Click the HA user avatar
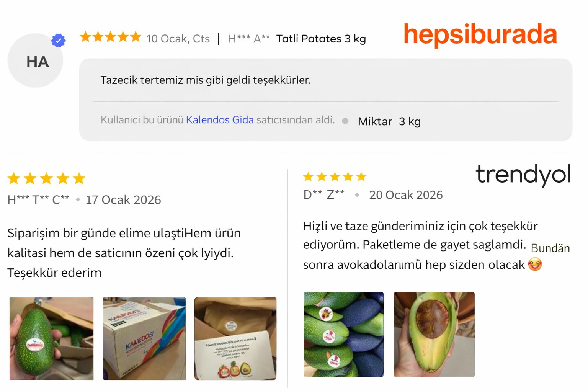The width and height of the screenshot is (588, 392). 35,60
